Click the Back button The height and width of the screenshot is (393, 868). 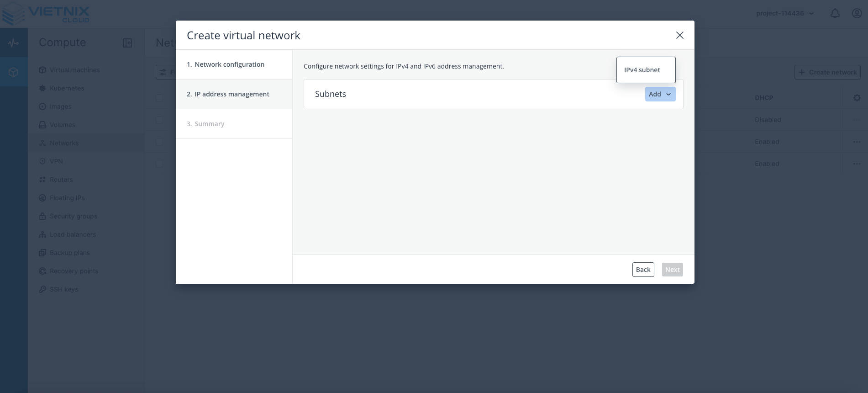click(x=643, y=270)
